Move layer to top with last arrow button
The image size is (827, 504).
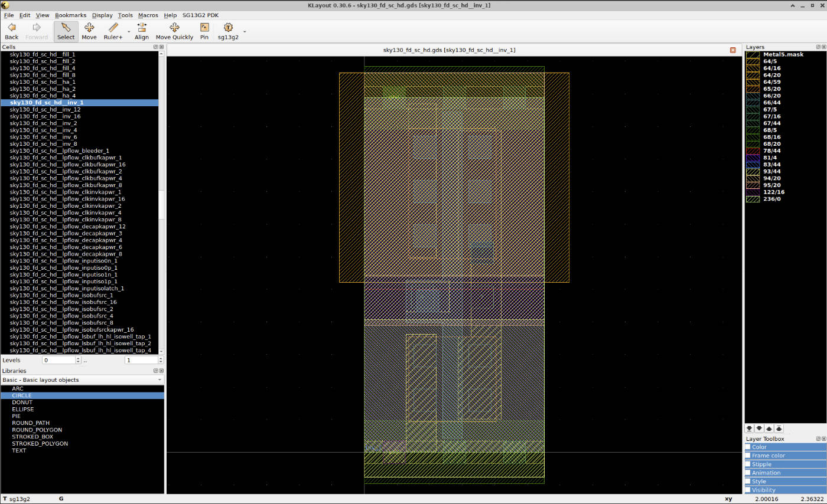[779, 428]
